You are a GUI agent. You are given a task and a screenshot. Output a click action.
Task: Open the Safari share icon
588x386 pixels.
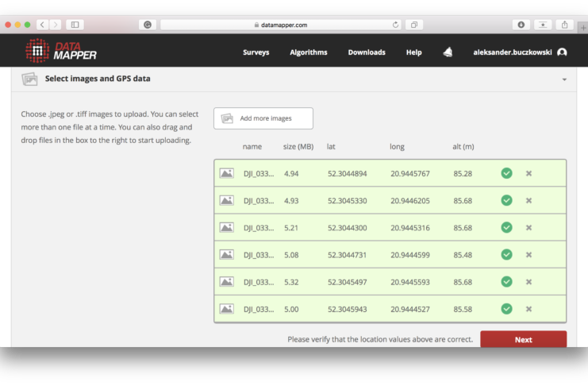point(565,25)
